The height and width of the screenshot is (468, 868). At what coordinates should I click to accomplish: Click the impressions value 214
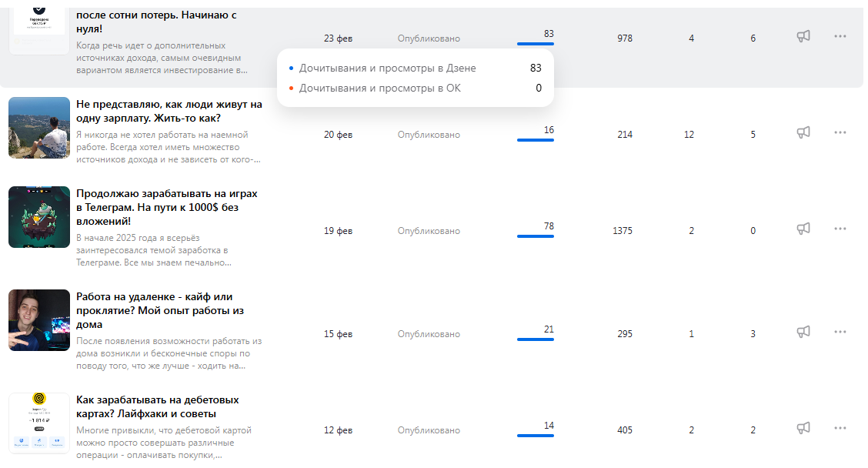[x=625, y=135]
